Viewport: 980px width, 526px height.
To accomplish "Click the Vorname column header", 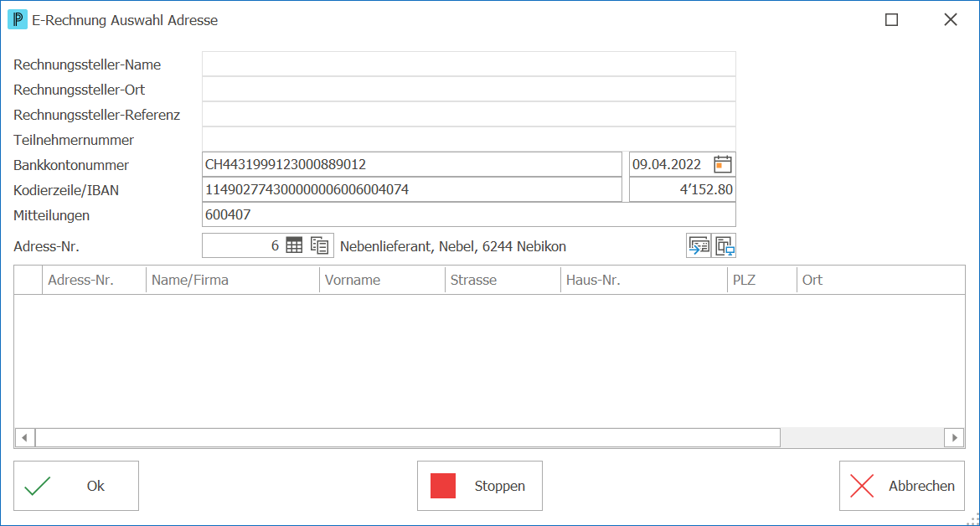I will click(x=382, y=280).
